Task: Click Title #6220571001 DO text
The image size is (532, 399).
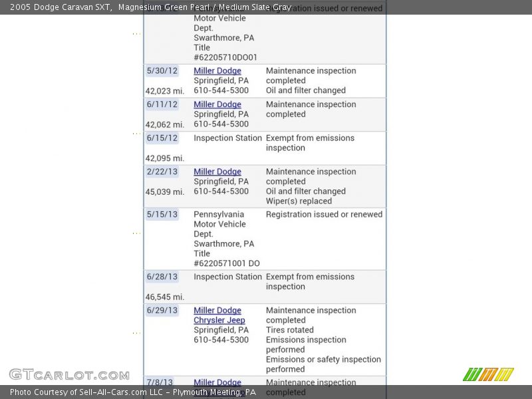Action: (227, 258)
